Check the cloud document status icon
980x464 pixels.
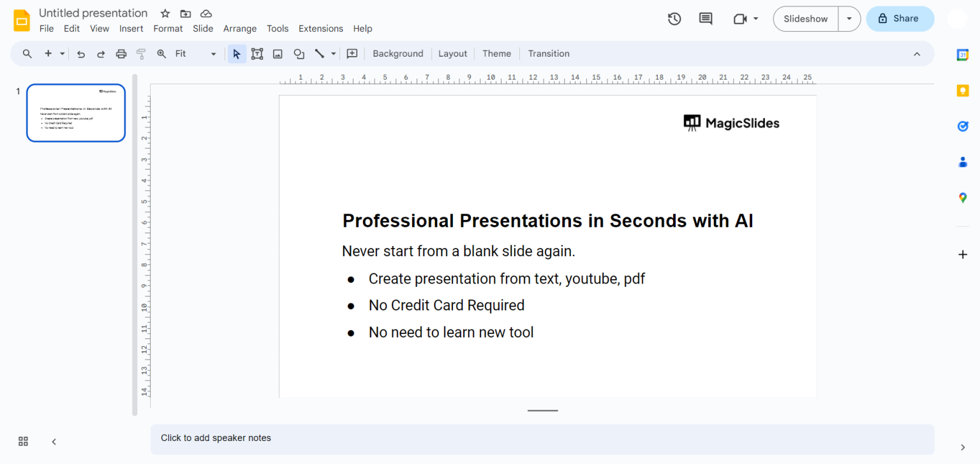click(x=206, y=13)
